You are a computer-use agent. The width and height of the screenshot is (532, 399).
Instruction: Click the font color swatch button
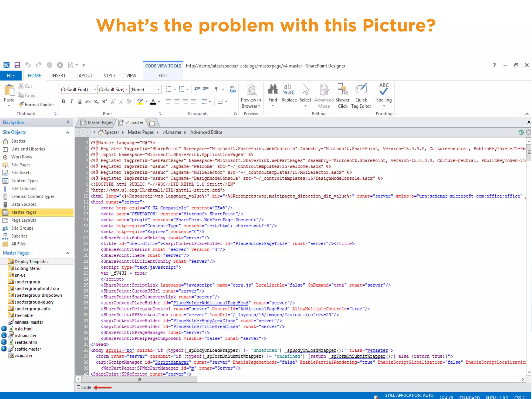click(153, 102)
